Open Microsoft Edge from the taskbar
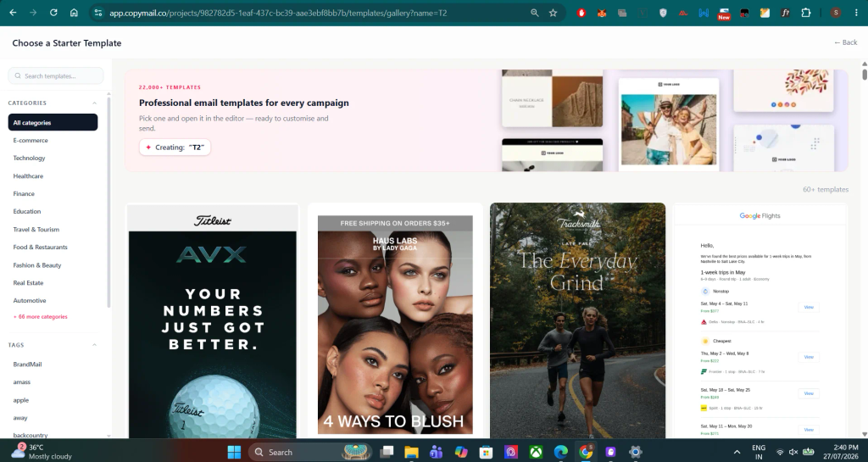Screen dimensions: 868x462 pos(561,452)
